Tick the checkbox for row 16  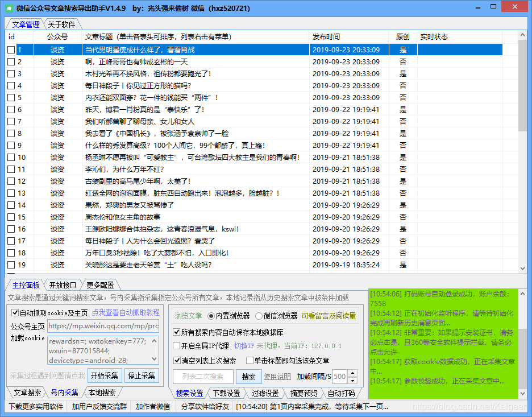click(x=11, y=229)
